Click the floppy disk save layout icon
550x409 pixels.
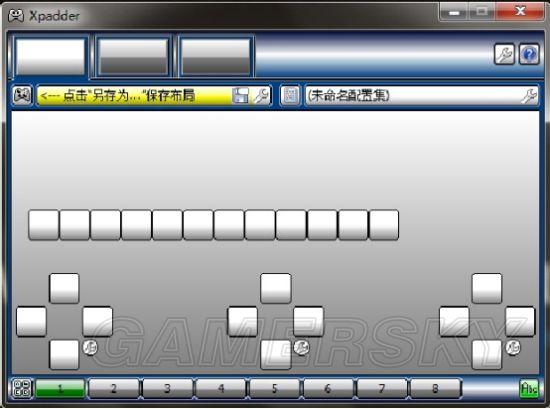240,95
